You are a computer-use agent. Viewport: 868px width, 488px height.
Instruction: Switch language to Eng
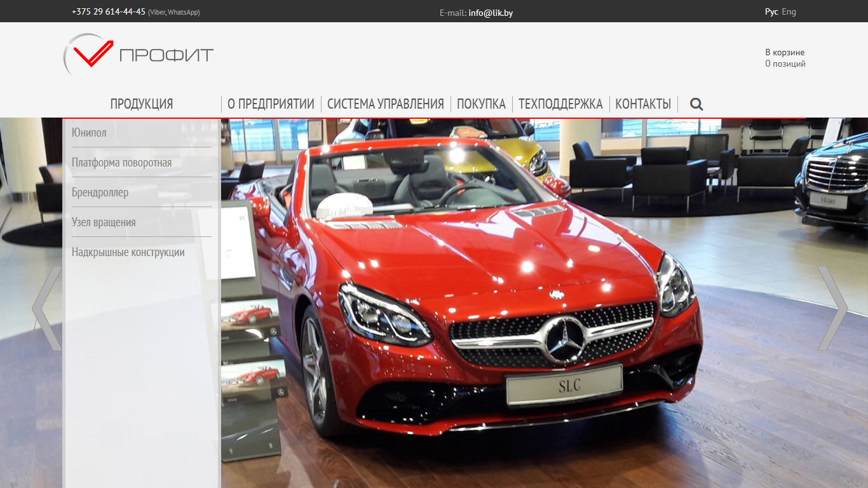click(x=789, y=11)
